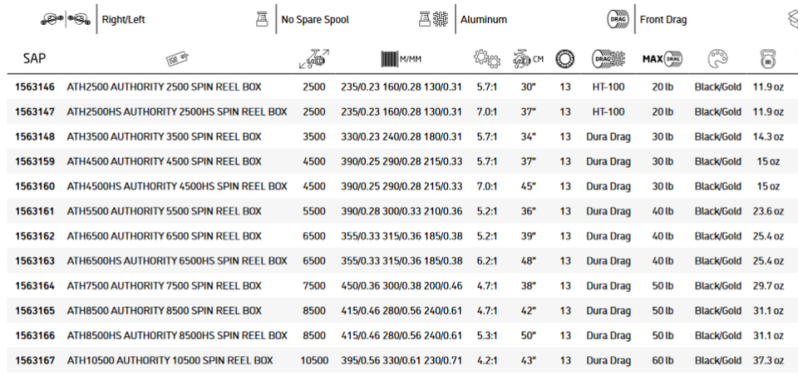Click the drag material column icon

pos(608,59)
